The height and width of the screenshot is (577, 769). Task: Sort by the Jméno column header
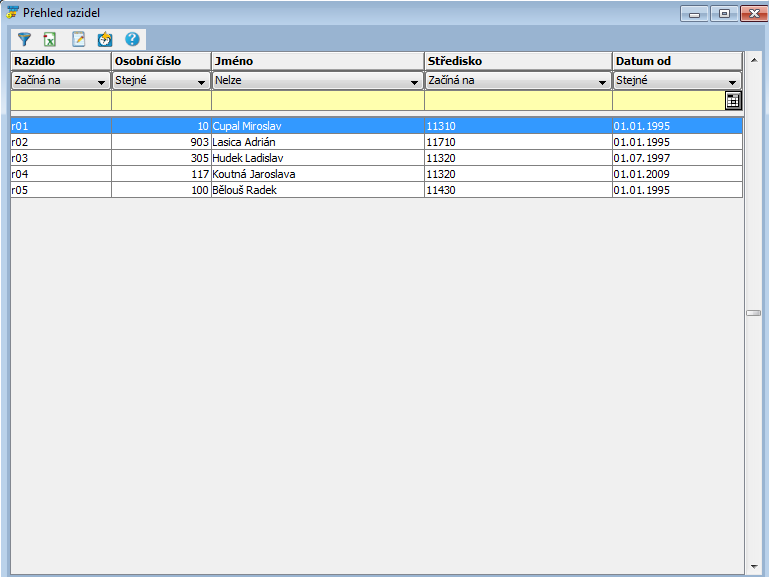coord(317,61)
